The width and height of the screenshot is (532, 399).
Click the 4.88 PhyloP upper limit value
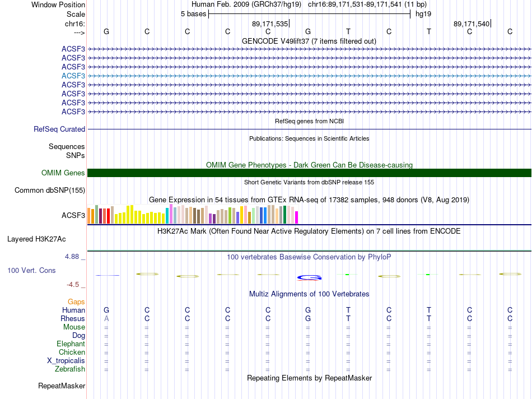click(72, 257)
